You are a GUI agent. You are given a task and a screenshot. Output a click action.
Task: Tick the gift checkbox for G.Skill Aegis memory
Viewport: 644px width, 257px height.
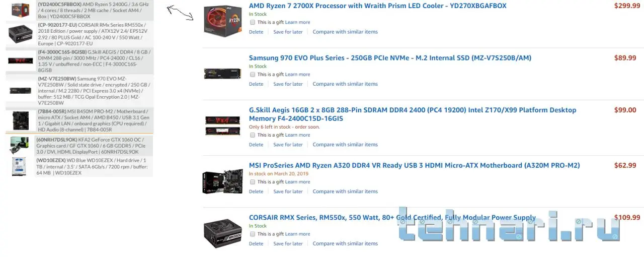[x=253, y=135]
